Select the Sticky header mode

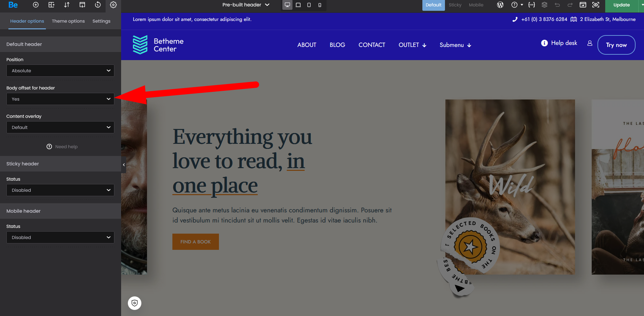pyautogui.click(x=455, y=5)
